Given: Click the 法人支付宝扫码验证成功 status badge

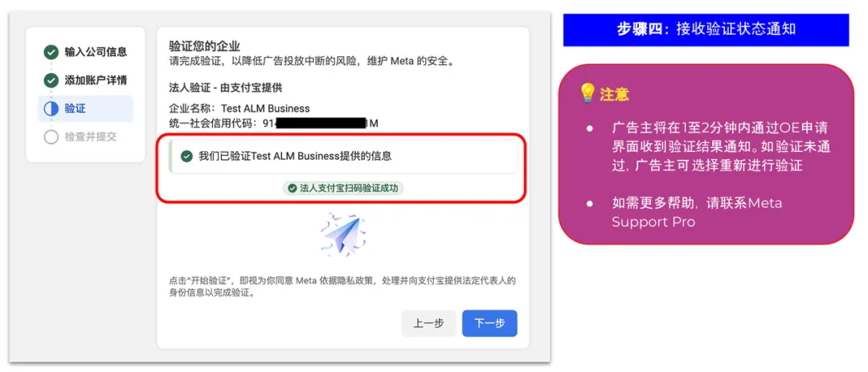Looking at the screenshot, I should point(343,188).
